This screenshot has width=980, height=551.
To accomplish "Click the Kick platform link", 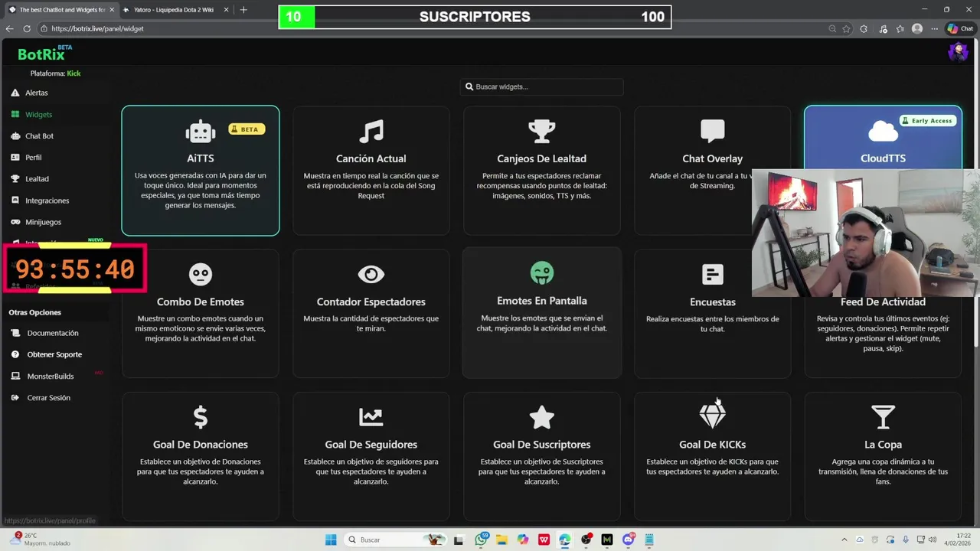I will coord(73,73).
